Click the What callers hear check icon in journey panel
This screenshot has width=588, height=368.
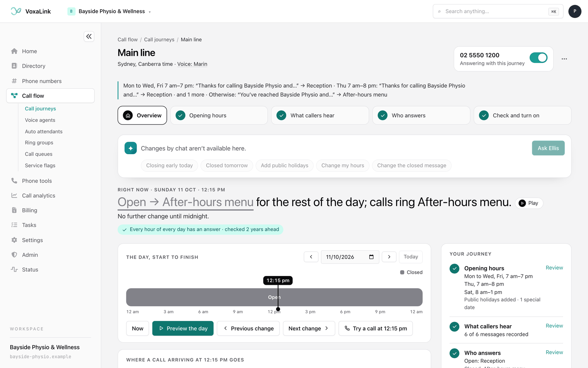[455, 327]
